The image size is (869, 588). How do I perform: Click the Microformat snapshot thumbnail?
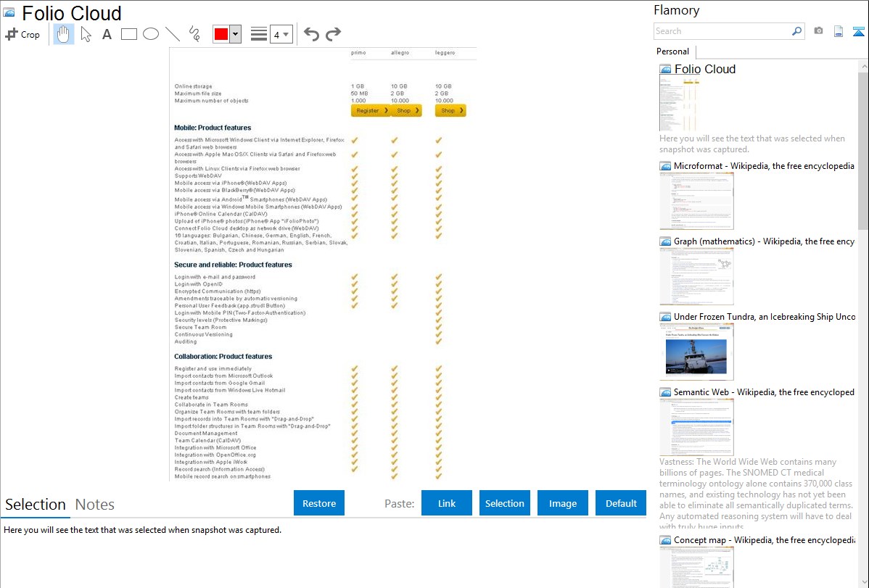click(x=696, y=201)
